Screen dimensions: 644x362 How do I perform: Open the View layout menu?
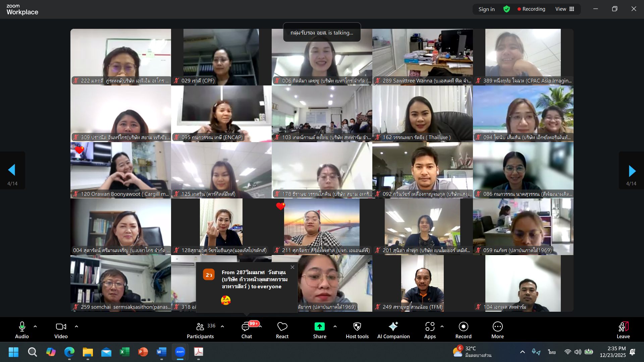coord(565,9)
